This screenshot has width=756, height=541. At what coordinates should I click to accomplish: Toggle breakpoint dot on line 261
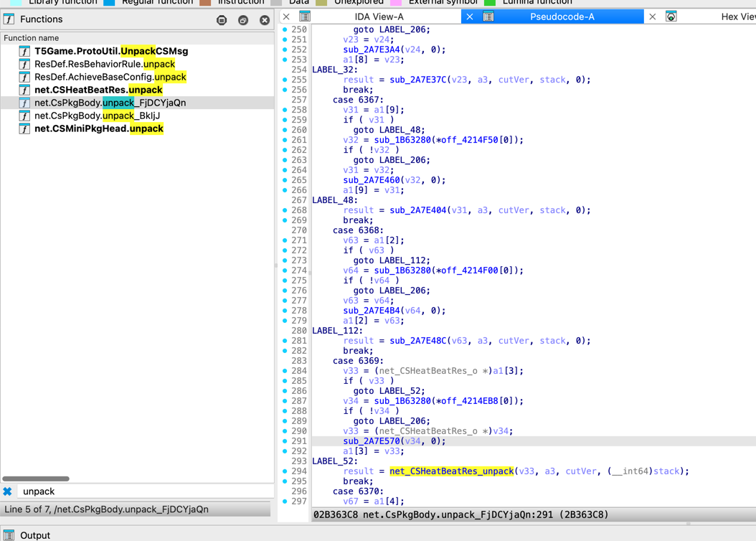(x=285, y=140)
